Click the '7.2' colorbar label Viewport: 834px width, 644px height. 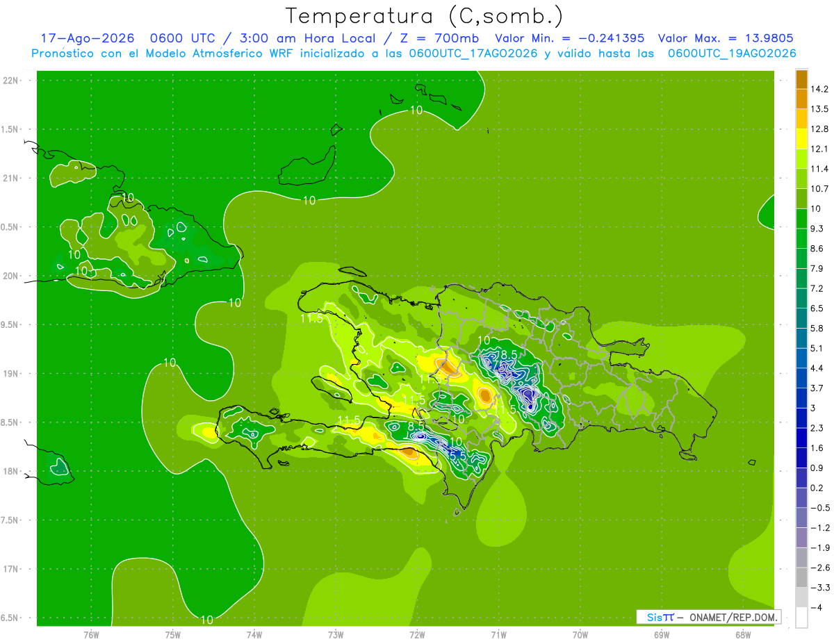817,288
